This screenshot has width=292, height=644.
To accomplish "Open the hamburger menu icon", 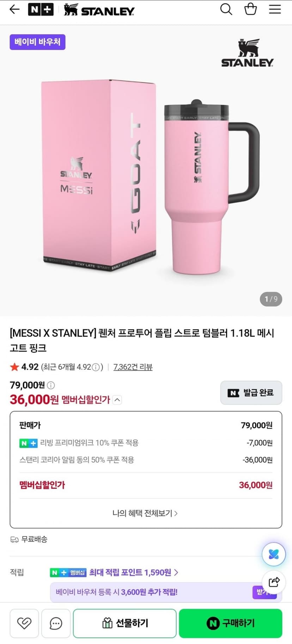I will click(275, 9).
